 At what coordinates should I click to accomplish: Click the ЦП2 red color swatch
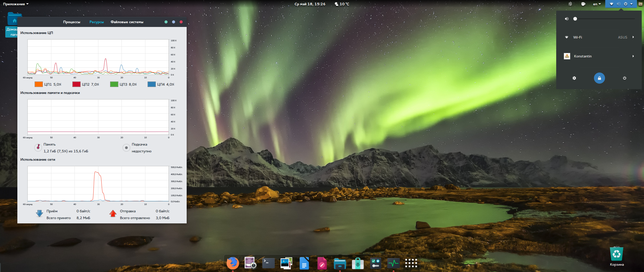(x=76, y=84)
